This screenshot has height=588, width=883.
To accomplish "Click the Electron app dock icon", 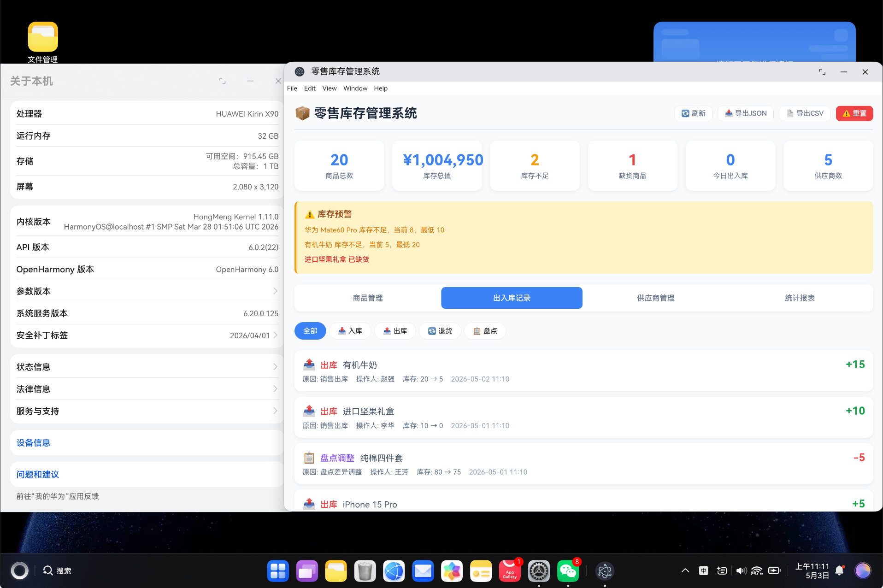I will [x=605, y=571].
